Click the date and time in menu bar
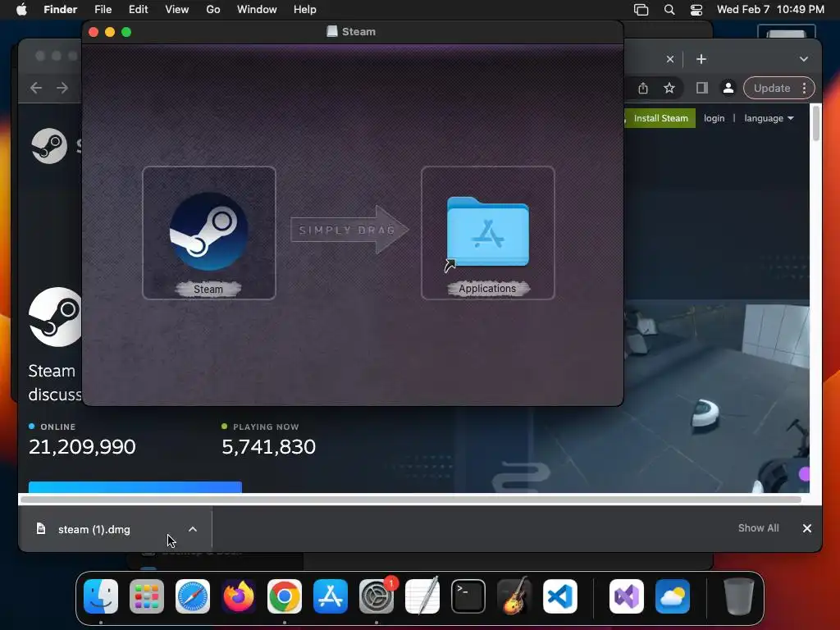Image resolution: width=840 pixels, height=630 pixels. coord(770,10)
